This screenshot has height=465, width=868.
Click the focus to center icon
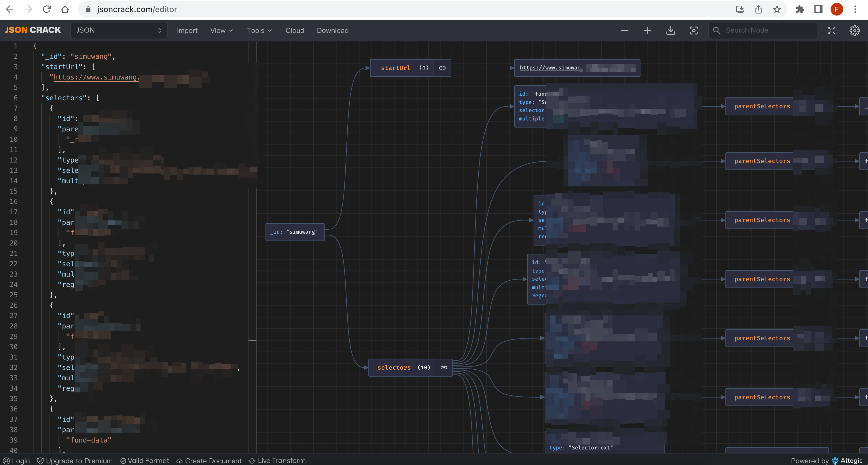coord(693,30)
